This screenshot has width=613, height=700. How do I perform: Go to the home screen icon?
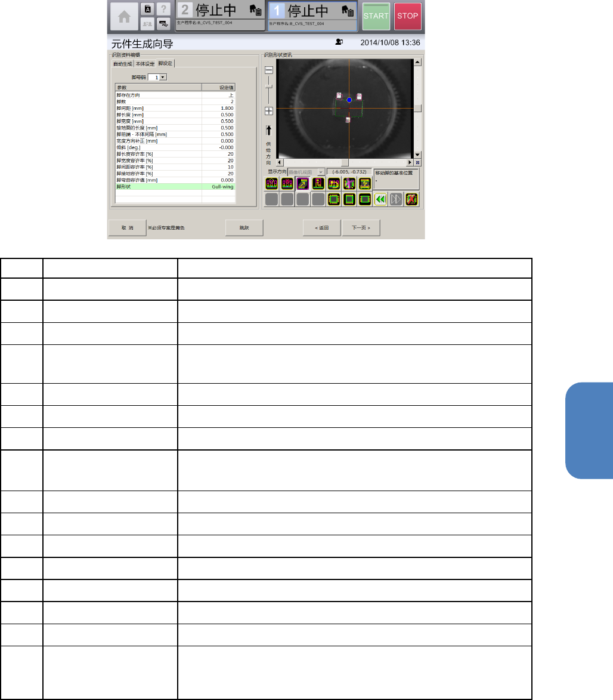click(x=124, y=17)
